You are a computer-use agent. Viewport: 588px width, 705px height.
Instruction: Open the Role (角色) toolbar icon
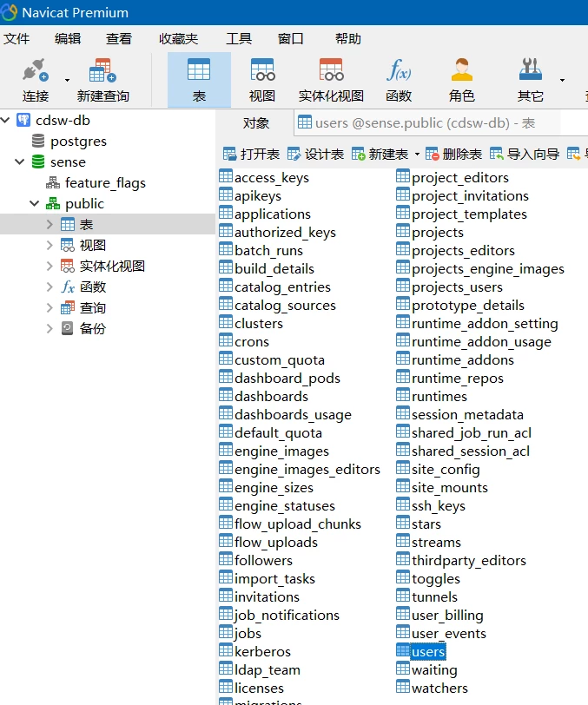coord(461,70)
